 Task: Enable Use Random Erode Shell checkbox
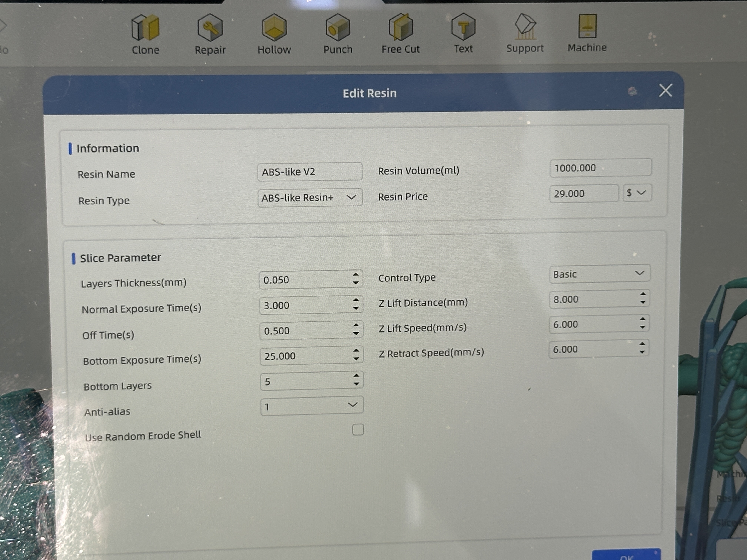point(358,430)
